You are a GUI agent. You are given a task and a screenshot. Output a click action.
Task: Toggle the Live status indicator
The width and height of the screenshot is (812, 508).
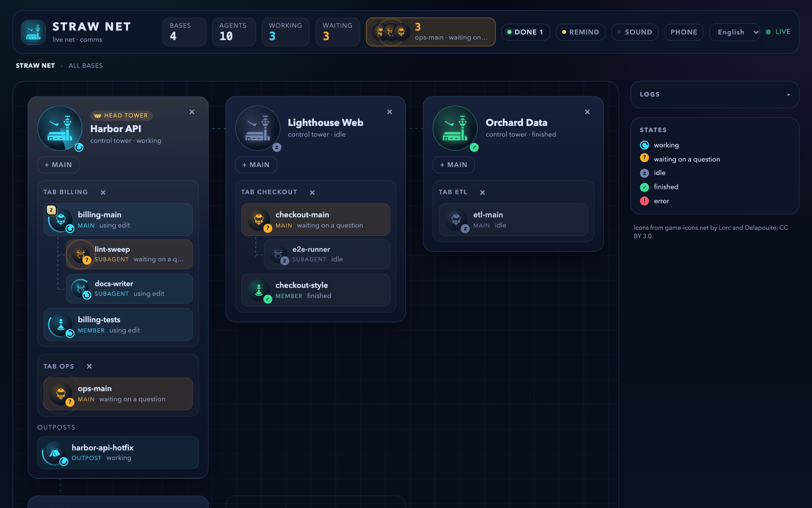coord(778,32)
